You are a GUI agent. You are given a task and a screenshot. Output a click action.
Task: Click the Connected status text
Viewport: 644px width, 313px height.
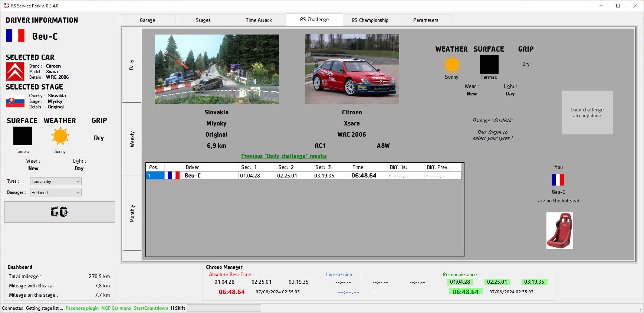tap(13, 308)
